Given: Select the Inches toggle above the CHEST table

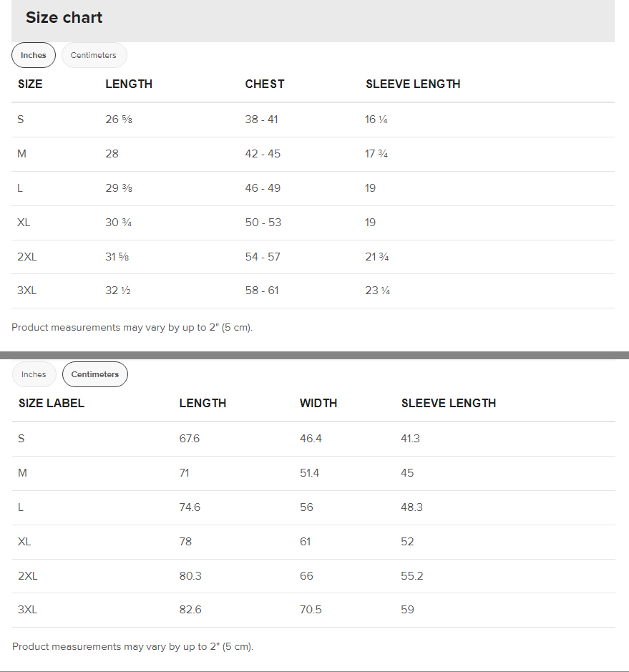Looking at the screenshot, I should point(34,55).
